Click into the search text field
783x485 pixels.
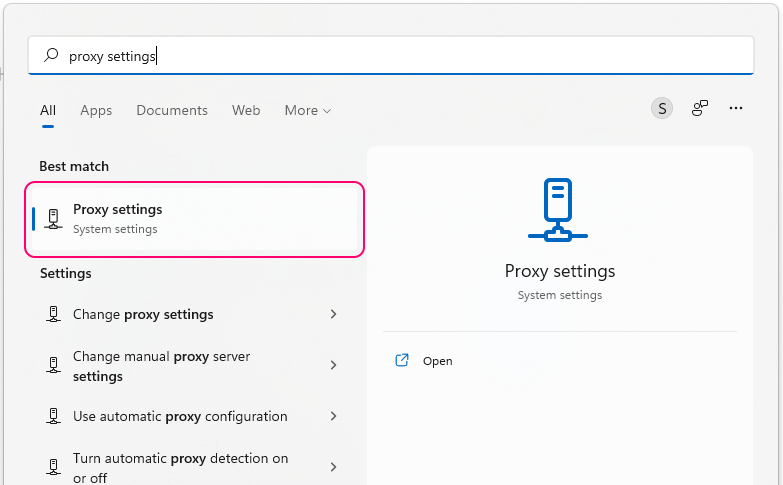point(400,56)
